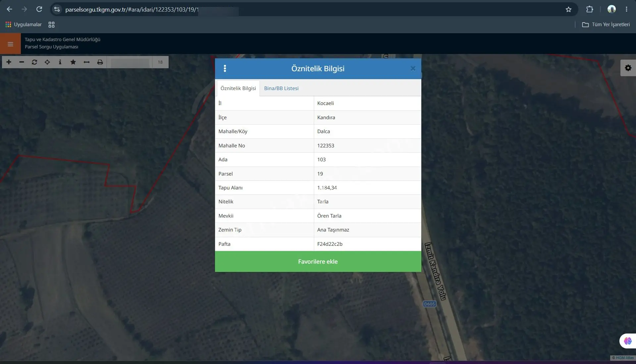The width and height of the screenshot is (636, 364).
Task: Click the print map icon
Action: click(x=100, y=62)
